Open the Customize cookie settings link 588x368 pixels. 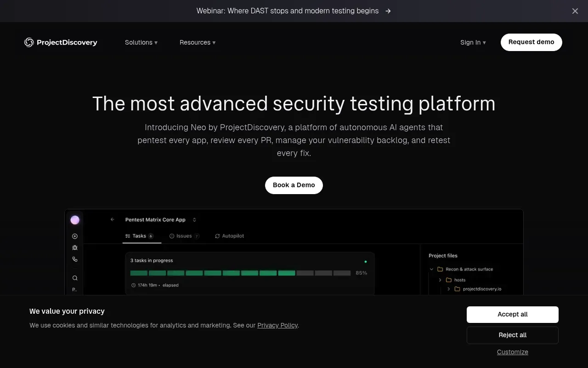pyautogui.click(x=513, y=352)
